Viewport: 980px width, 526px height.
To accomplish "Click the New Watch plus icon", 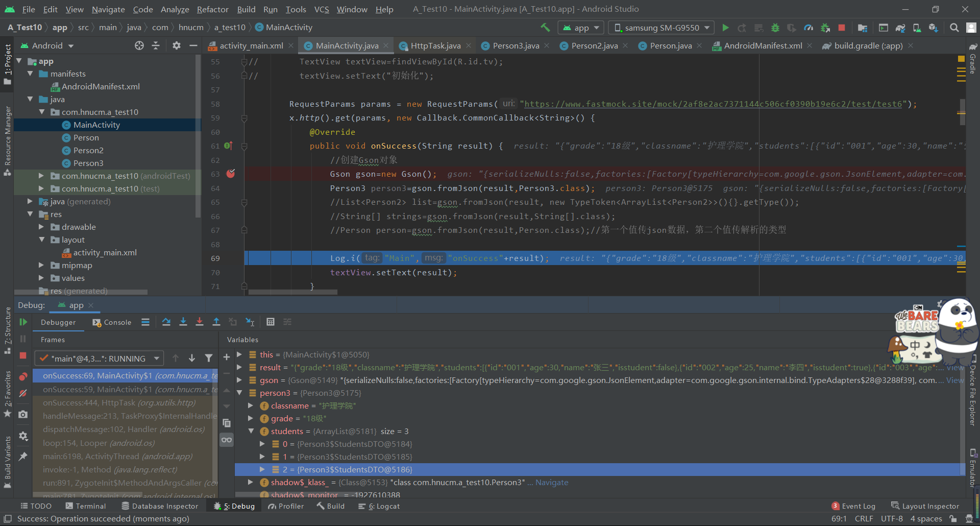I will click(227, 357).
